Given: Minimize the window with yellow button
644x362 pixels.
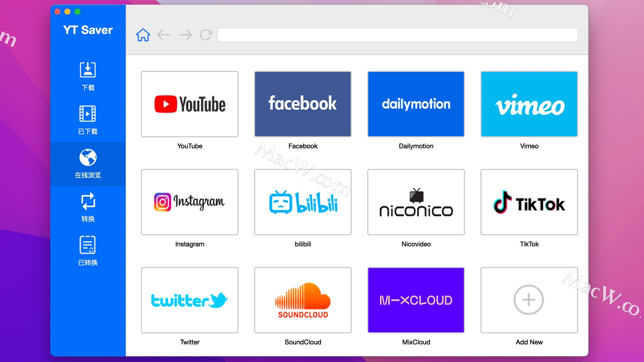Looking at the screenshot, I should tap(67, 12).
